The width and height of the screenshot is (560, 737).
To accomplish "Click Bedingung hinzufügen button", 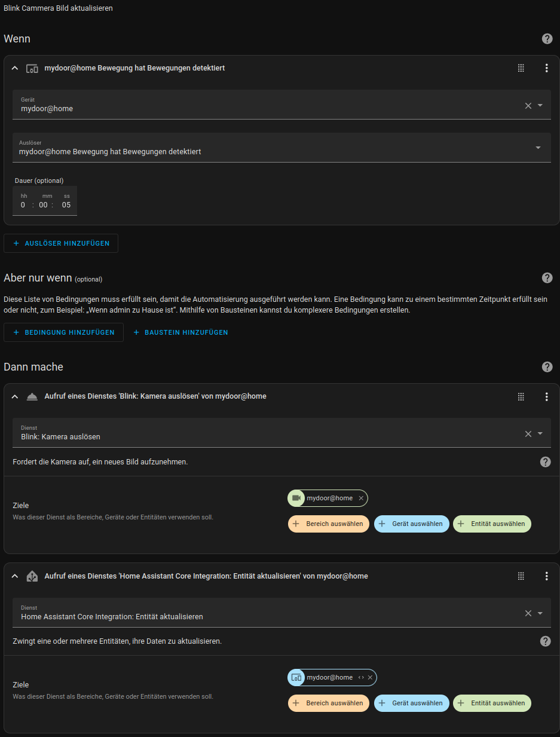I will [x=63, y=332].
